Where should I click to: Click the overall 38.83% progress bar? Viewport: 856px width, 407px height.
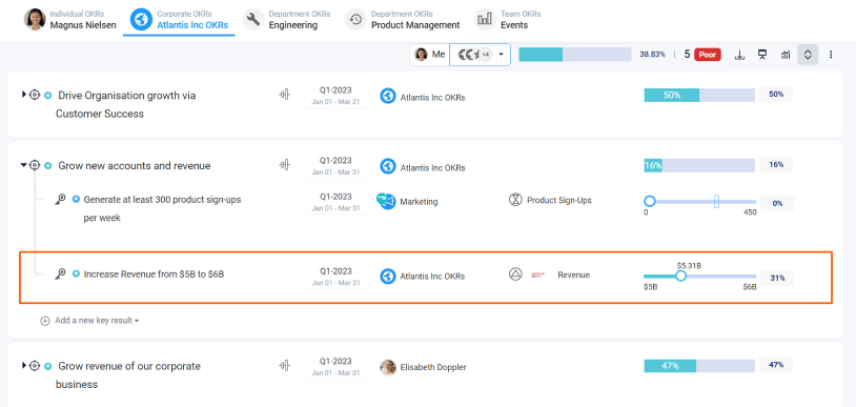(575, 55)
